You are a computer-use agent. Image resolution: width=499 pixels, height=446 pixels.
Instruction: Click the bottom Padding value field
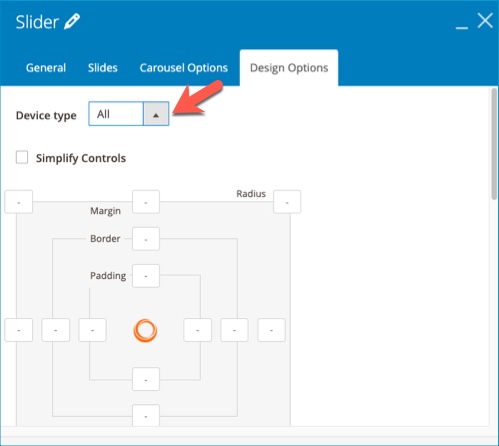pyautogui.click(x=146, y=379)
